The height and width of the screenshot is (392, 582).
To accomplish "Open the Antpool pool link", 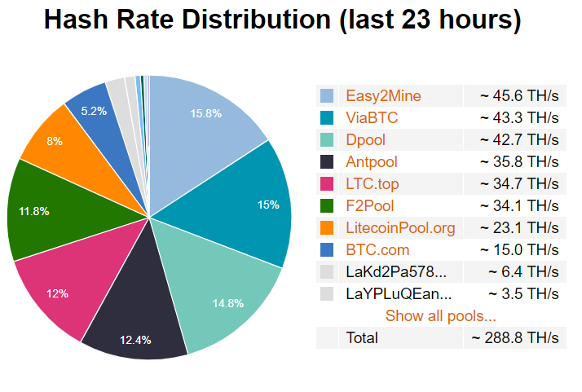I will tap(372, 162).
